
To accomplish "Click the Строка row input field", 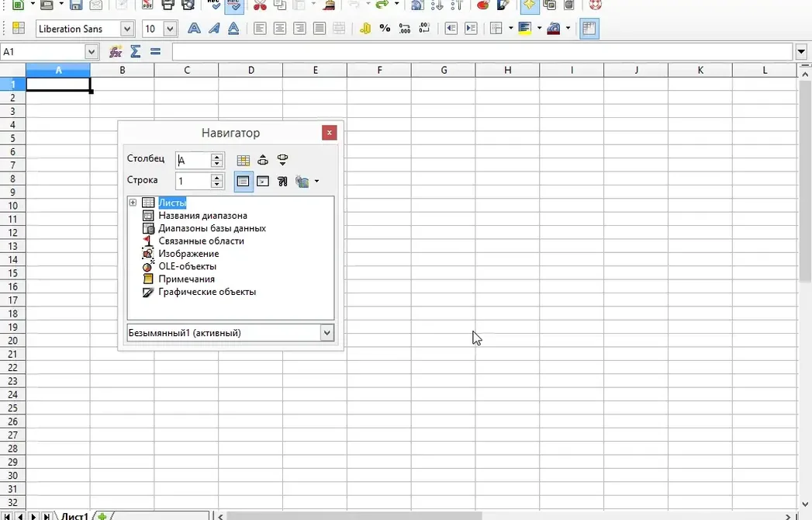I will 194,181.
